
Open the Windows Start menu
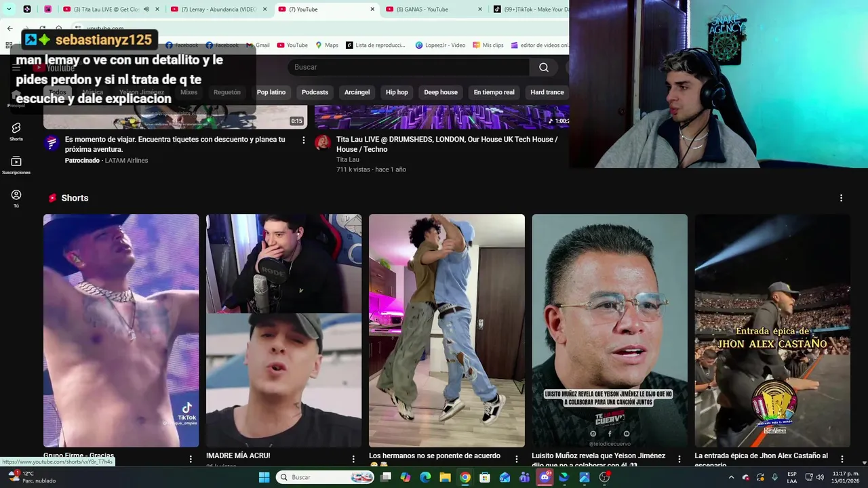point(264,477)
